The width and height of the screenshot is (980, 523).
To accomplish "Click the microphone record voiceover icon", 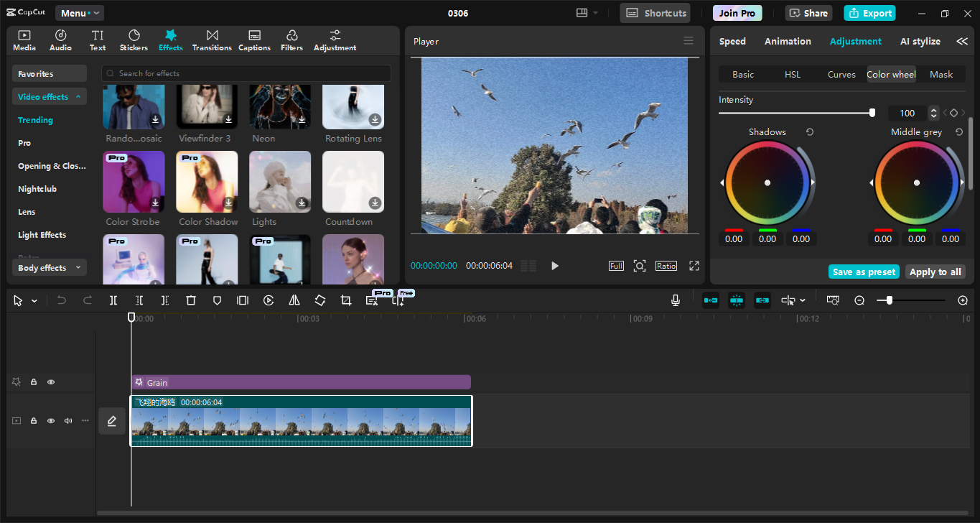I will coord(676,300).
